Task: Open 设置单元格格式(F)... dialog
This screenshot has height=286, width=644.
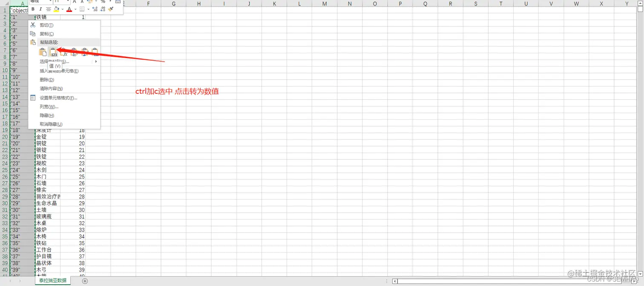Action: coord(64,98)
